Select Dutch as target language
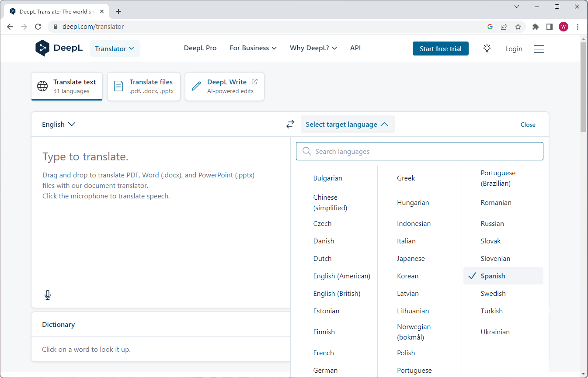 pos(322,259)
